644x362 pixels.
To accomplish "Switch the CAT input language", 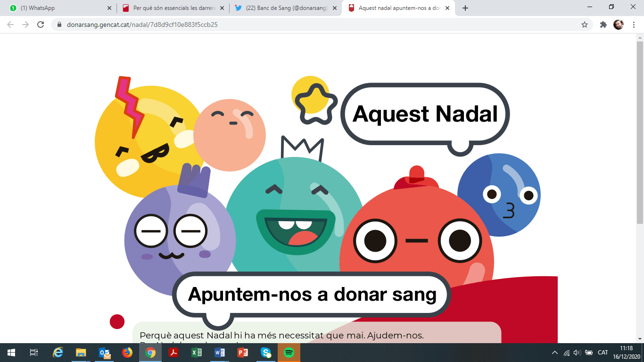I will 603,353.
